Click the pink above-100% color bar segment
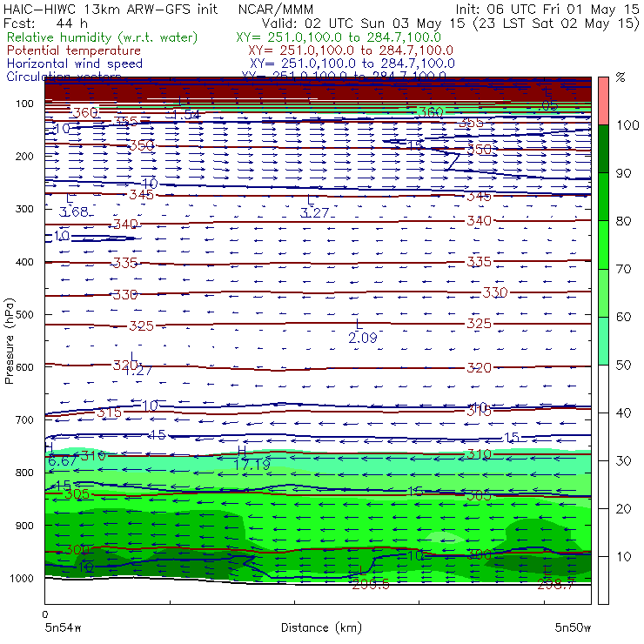Viewport: 644px width, 644px height. tap(603, 101)
